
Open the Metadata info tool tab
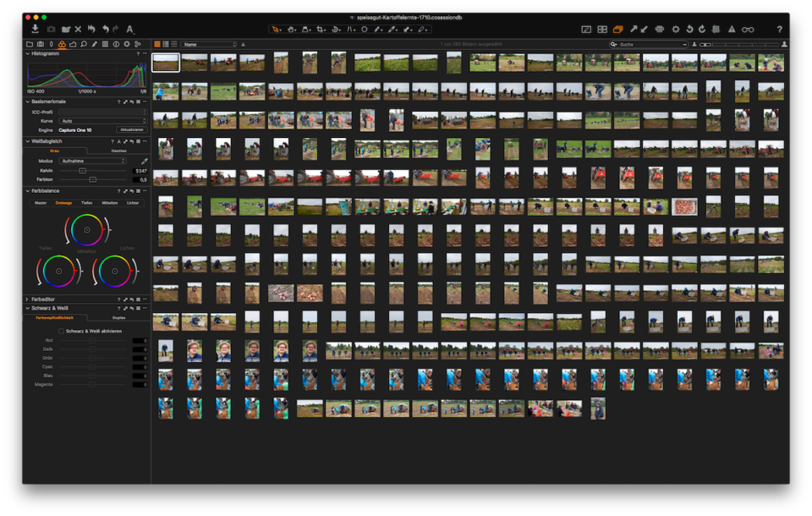[116, 45]
